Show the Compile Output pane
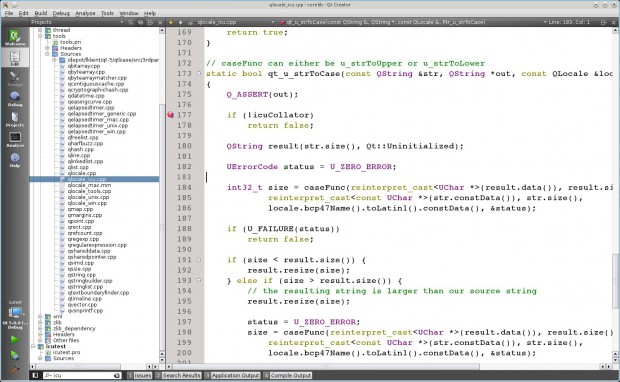This screenshot has width=620, height=382. coord(288,375)
